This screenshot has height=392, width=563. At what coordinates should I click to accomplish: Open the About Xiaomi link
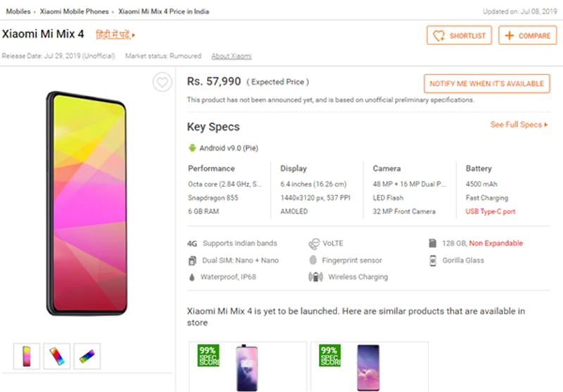pyautogui.click(x=232, y=56)
